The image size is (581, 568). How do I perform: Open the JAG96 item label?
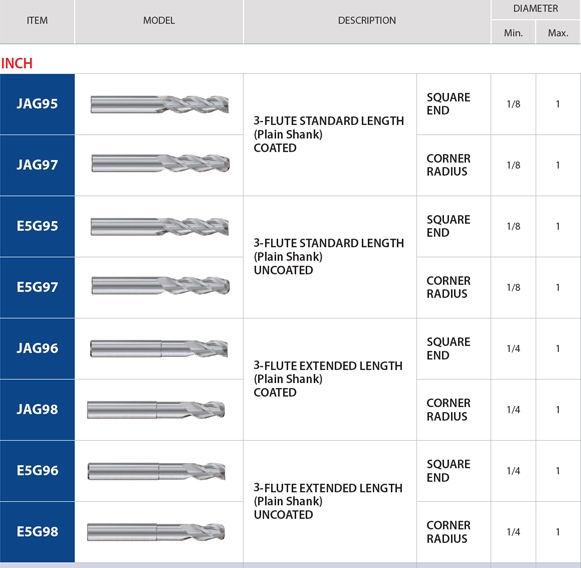[37, 349]
